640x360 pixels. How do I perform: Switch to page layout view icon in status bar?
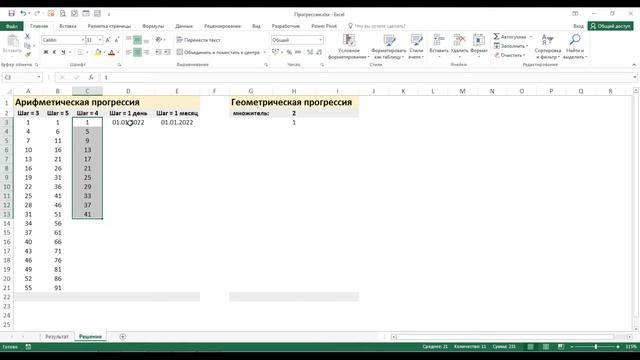[546, 347]
